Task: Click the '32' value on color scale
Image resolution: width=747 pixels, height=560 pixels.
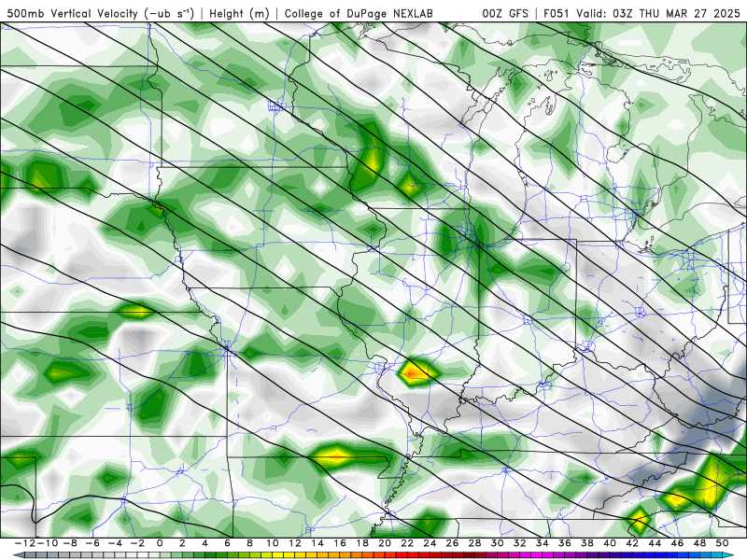Action: 520,543
